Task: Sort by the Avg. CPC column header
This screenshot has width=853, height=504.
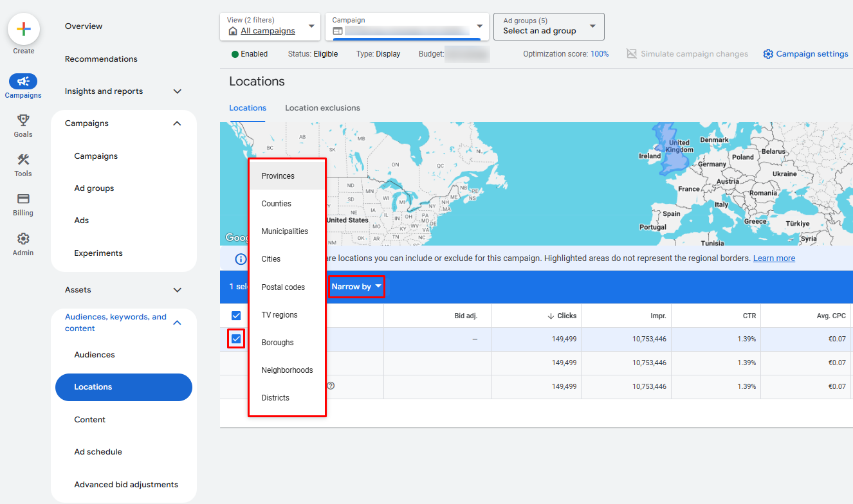Action: 830,316
